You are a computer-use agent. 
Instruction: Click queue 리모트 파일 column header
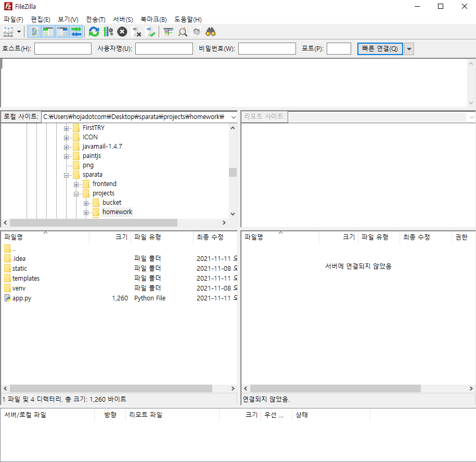pos(172,415)
